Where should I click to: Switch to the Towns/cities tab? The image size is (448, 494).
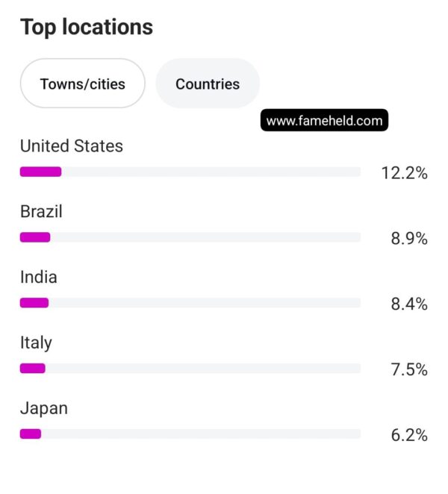pos(83,84)
